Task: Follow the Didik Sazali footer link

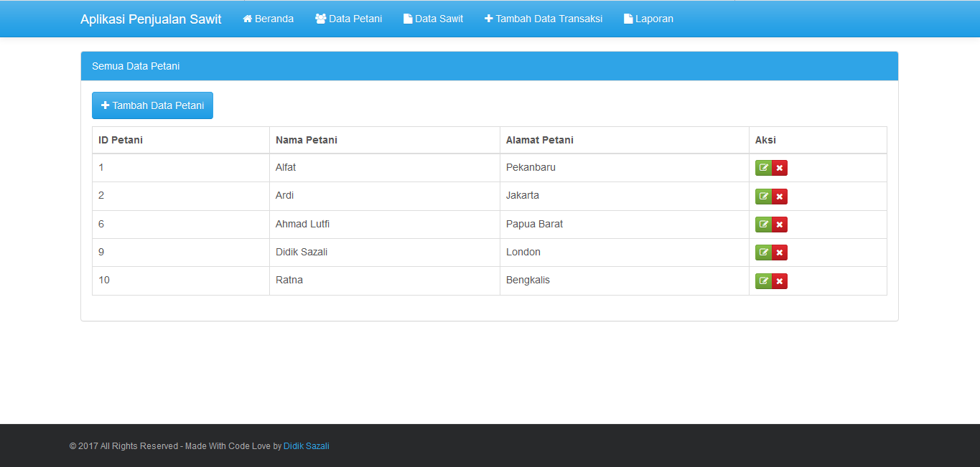Action: tap(307, 445)
